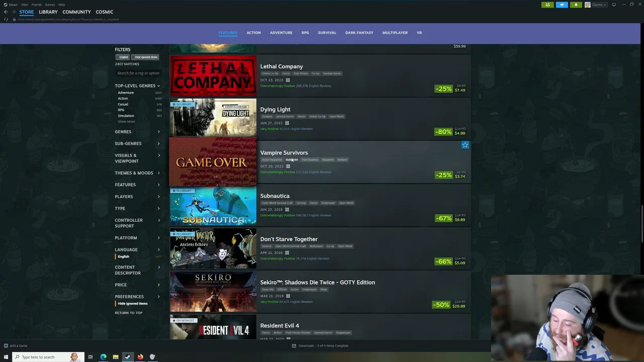Click the site lock icon by the URL
The image size is (644, 362).
[x=14, y=19]
